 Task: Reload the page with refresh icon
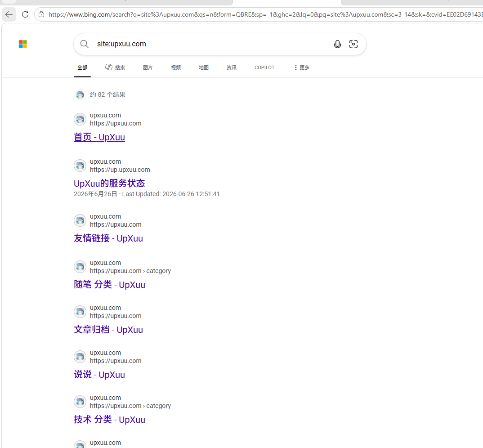click(x=25, y=14)
